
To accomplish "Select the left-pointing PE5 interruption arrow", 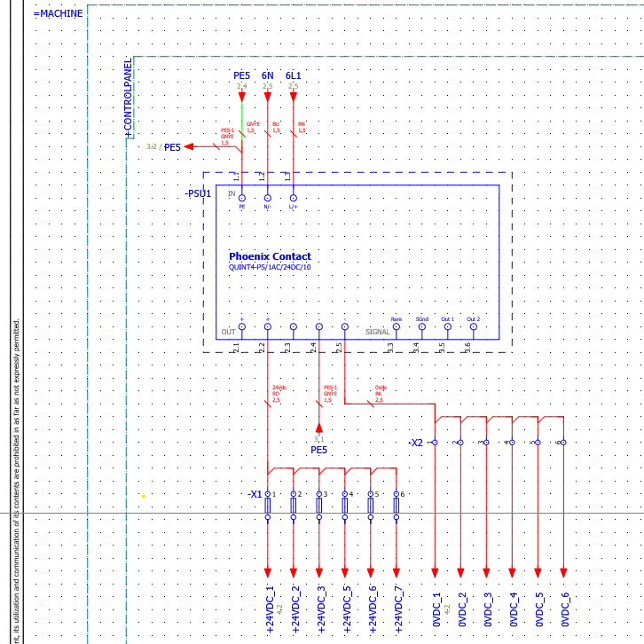I will 189,147.
